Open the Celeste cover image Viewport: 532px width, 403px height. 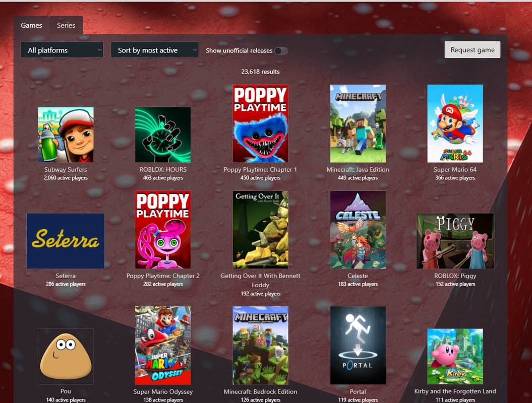pyautogui.click(x=358, y=230)
